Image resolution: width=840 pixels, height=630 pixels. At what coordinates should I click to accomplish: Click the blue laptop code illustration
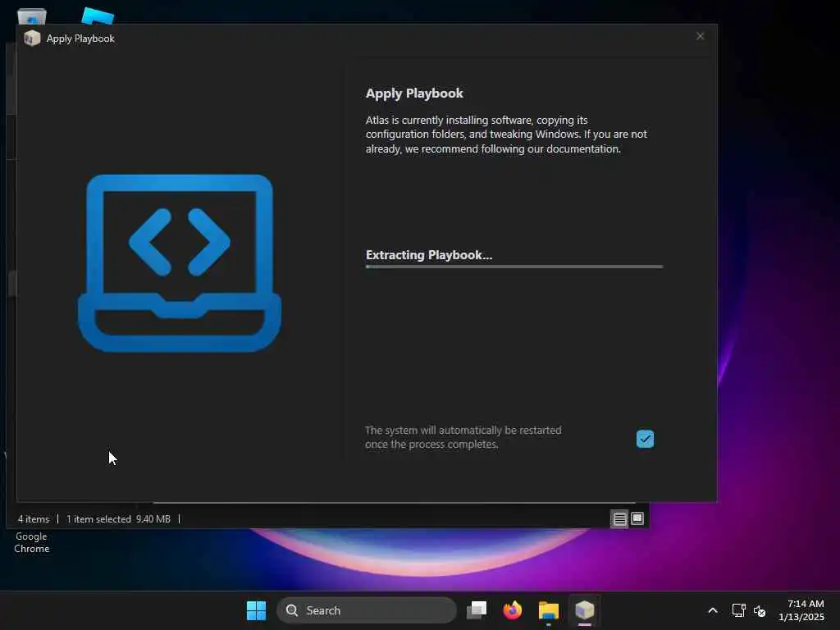click(x=180, y=263)
